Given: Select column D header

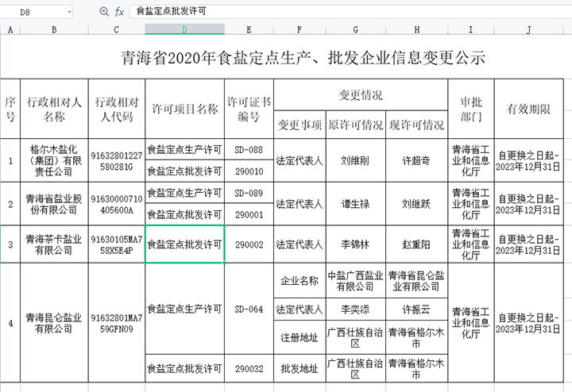Looking at the screenshot, I should tap(184, 29).
